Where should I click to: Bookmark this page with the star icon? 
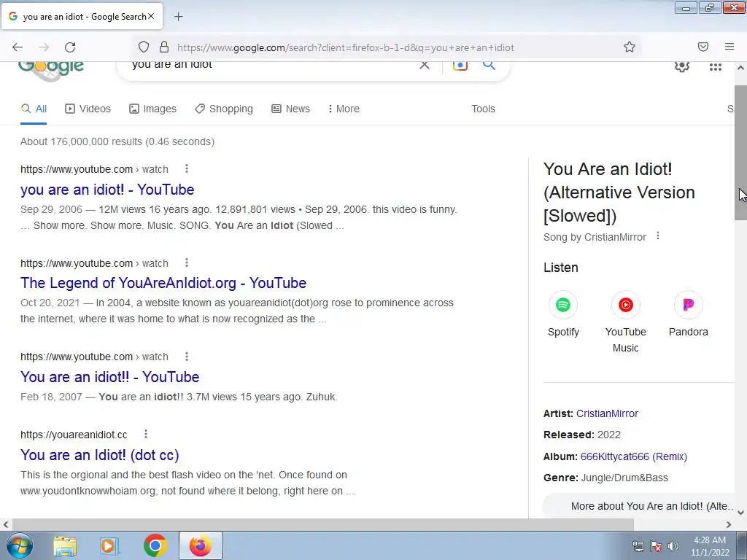(x=630, y=47)
